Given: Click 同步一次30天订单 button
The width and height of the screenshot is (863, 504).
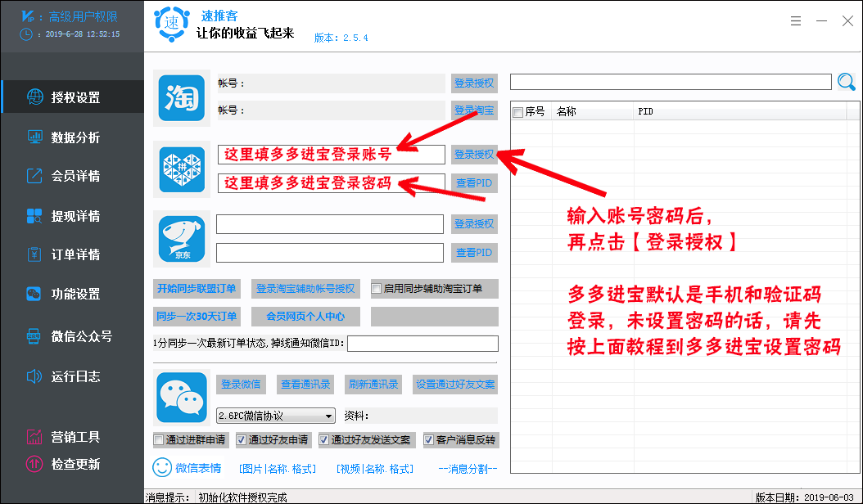Looking at the screenshot, I should [x=197, y=317].
